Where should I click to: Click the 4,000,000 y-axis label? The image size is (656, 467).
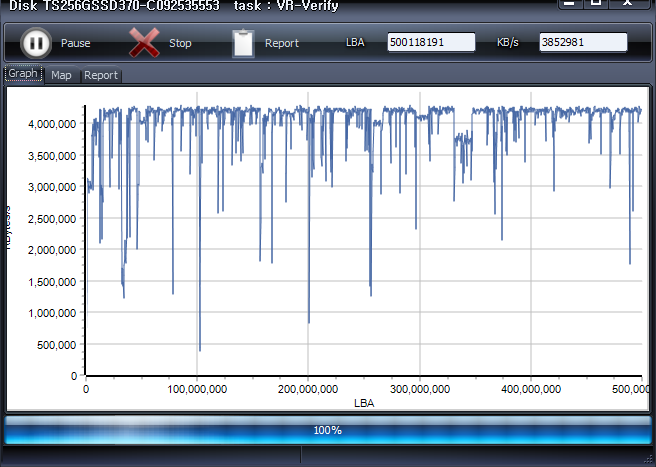[x=52, y=124]
